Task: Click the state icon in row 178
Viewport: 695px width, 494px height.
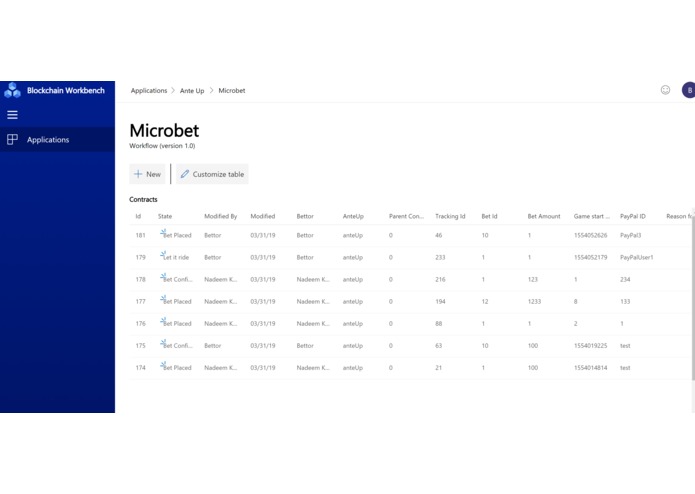Action: [163, 276]
